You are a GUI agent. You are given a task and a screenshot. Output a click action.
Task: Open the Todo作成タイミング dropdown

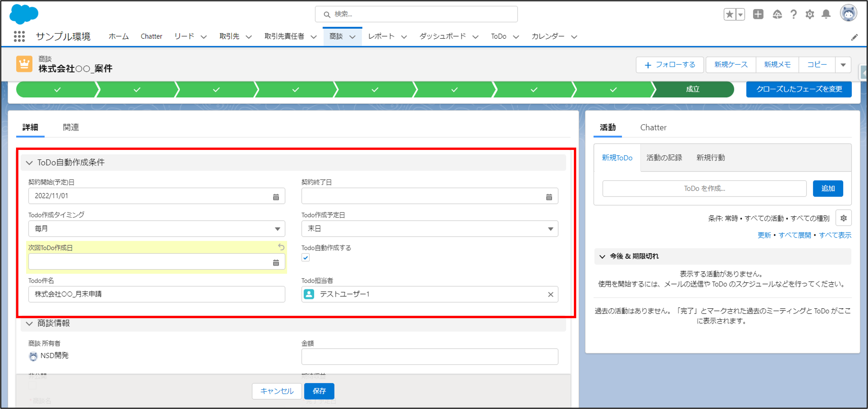coord(157,229)
